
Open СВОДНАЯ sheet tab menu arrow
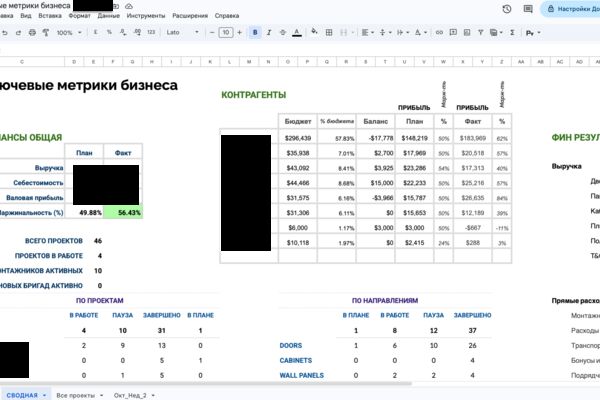pos(44,395)
